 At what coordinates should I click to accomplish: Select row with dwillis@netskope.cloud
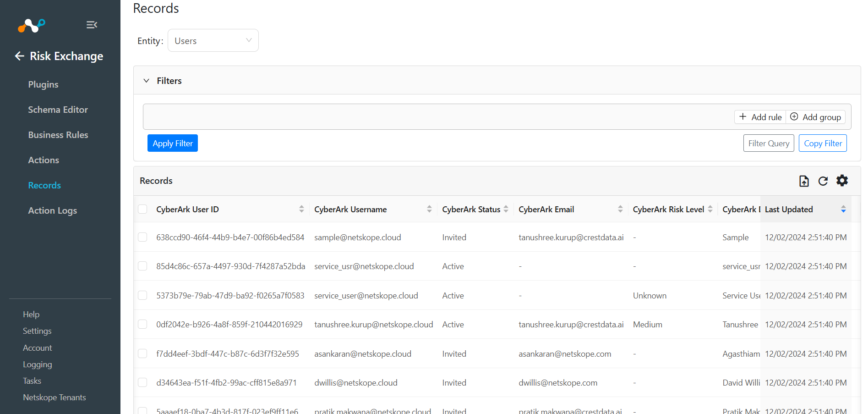pyautogui.click(x=142, y=382)
